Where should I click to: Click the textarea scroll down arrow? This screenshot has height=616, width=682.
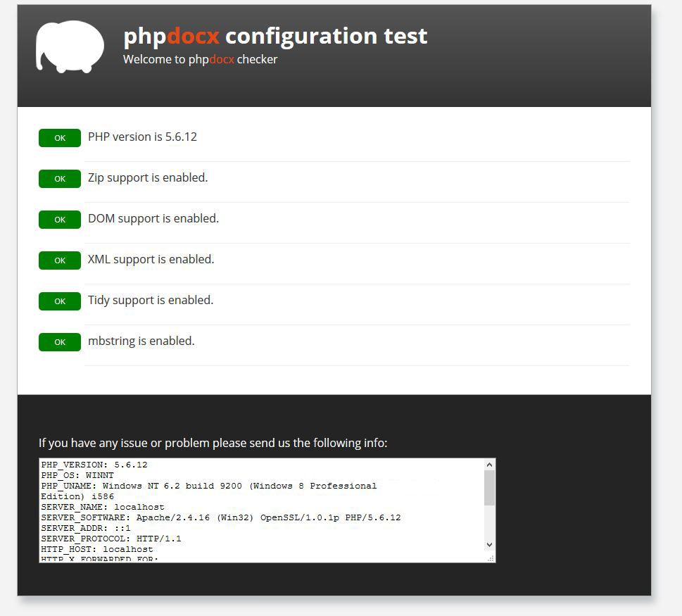pos(489,545)
